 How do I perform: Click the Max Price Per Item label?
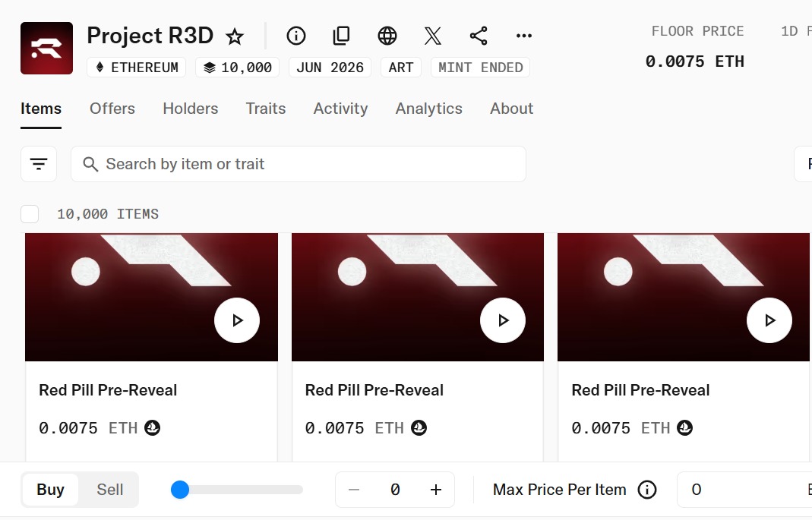point(559,490)
